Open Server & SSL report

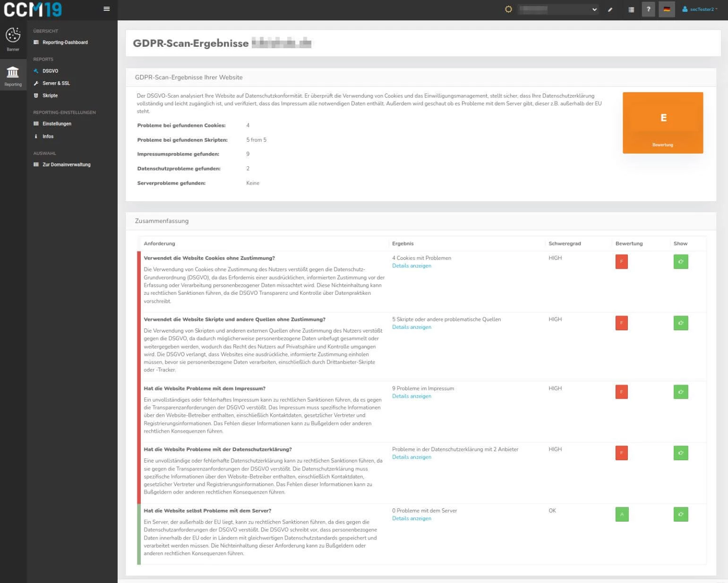56,83
